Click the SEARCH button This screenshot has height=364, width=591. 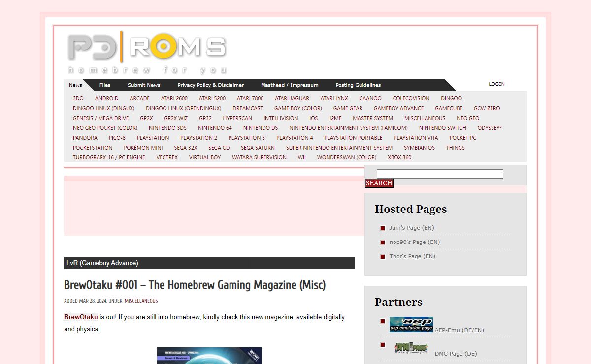[x=379, y=183]
